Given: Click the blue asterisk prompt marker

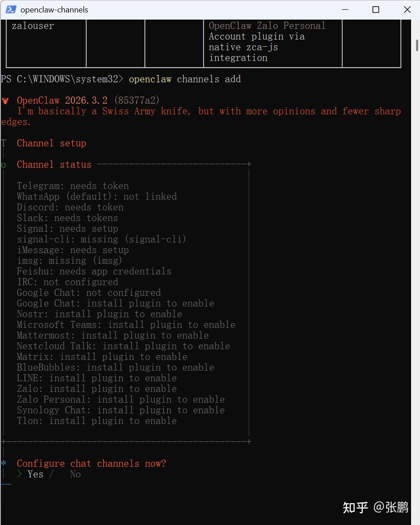Looking at the screenshot, I should tap(4, 464).
